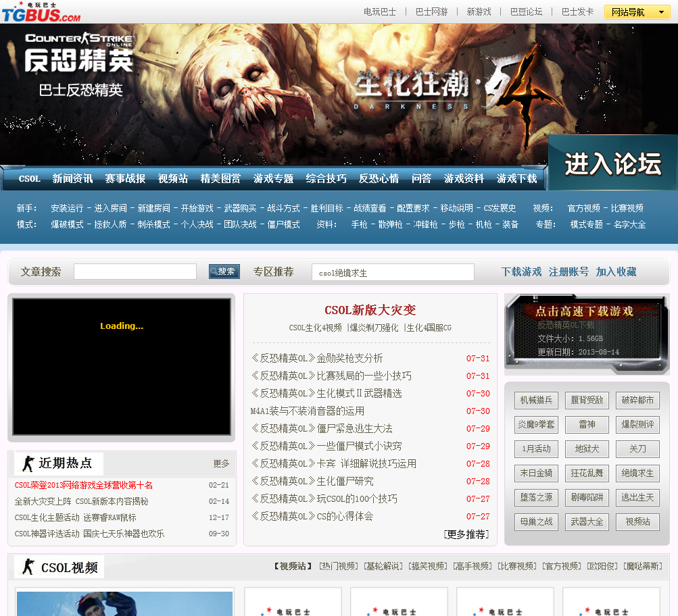Select the CSOL nav tab
The width and height of the screenshot is (678, 616).
[x=29, y=179]
